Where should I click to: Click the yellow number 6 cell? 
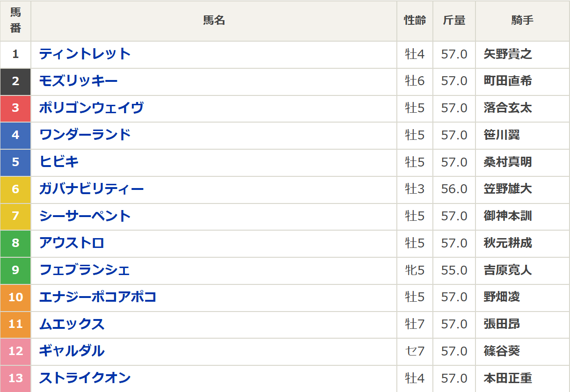15,189
